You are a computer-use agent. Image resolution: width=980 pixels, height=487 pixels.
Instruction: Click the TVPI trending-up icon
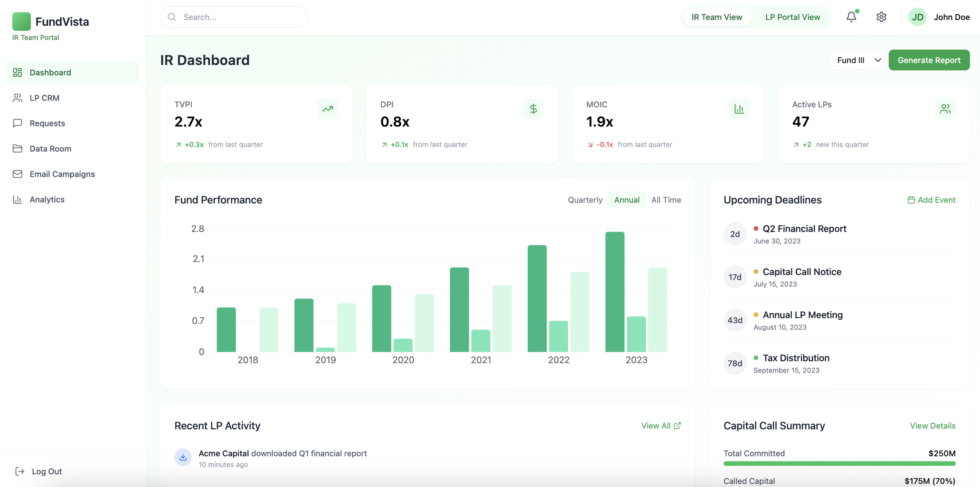(x=327, y=109)
